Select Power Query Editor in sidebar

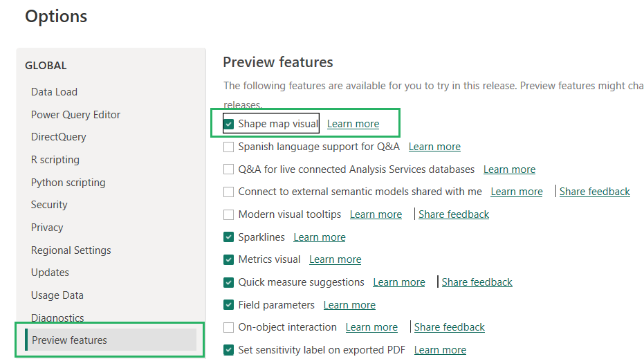pyautogui.click(x=75, y=115)
